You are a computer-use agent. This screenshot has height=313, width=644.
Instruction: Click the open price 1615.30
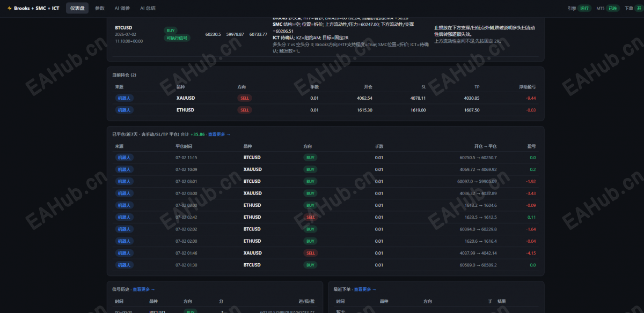tap(364, 110)
